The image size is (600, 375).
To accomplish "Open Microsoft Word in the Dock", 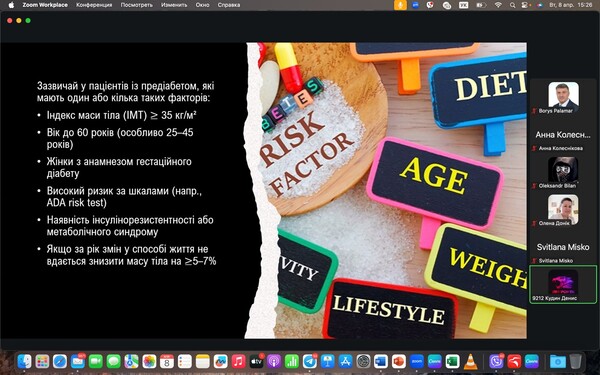I will point(381,361).
